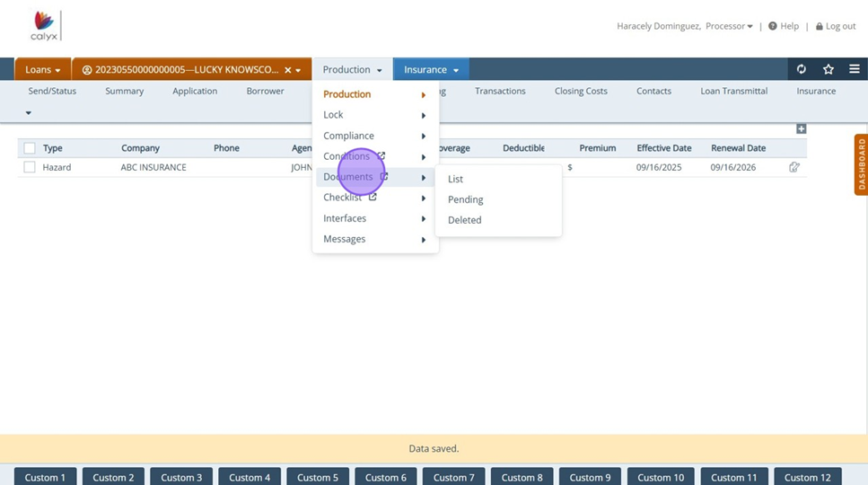Expand the Loans dropdown
The width and height of the screenshot is (868, 485).
(43, 70)
